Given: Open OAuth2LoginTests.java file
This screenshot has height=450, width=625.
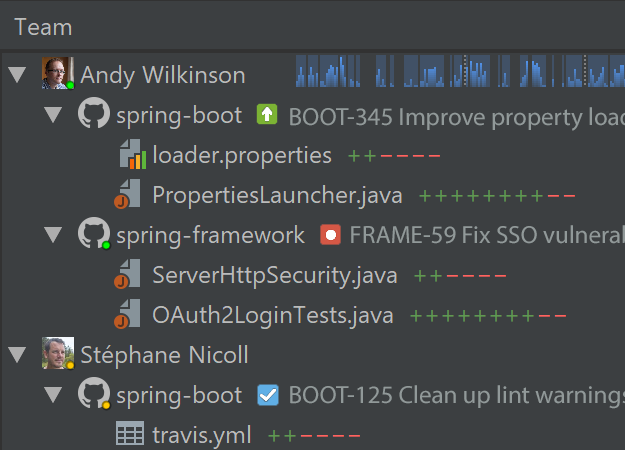Looking at the screenshot, I should click(x=273, y=315).
